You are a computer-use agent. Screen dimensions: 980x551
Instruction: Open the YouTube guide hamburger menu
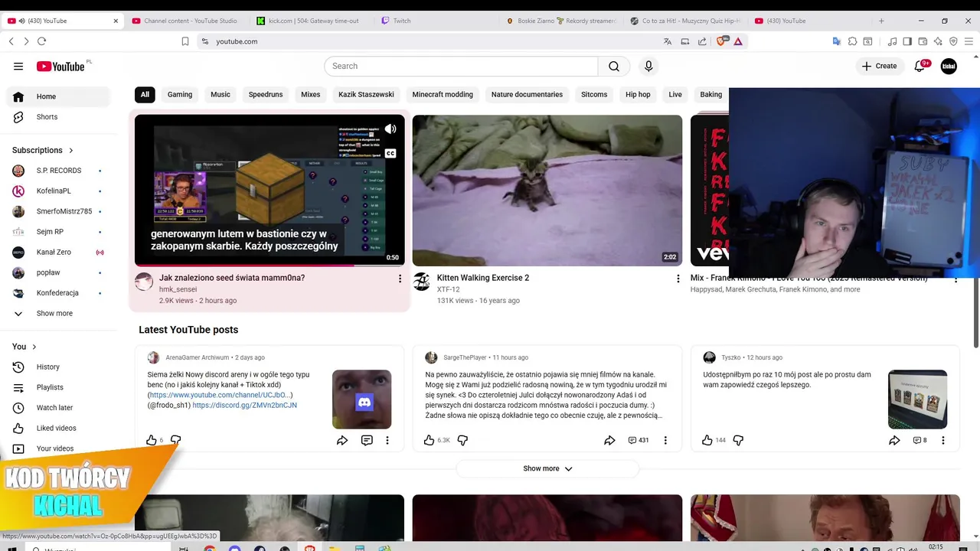point(18,67)
